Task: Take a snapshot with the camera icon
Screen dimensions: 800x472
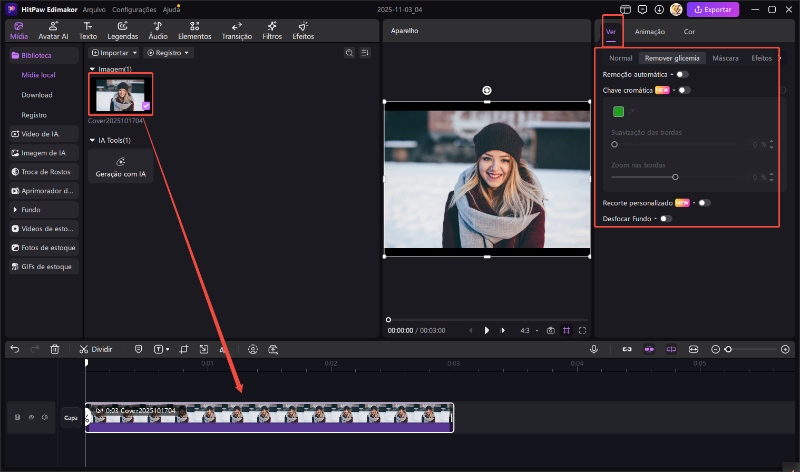Action: [x=551, y=331]
